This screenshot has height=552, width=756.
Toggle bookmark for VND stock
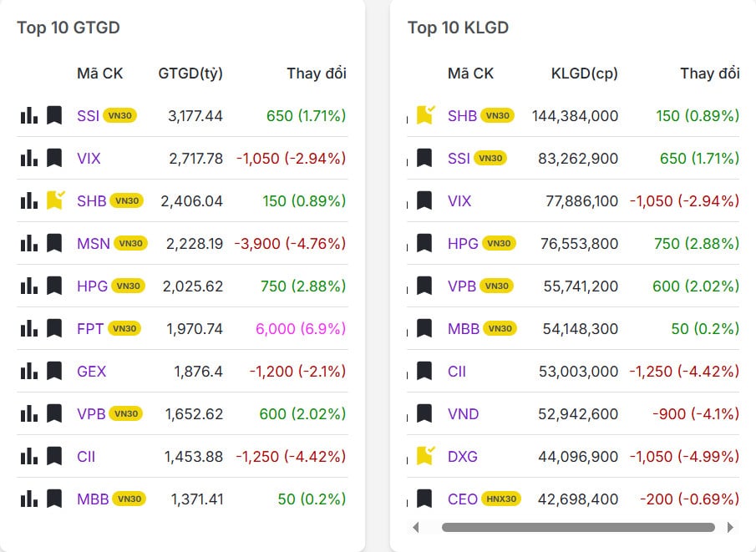point(424,413)
